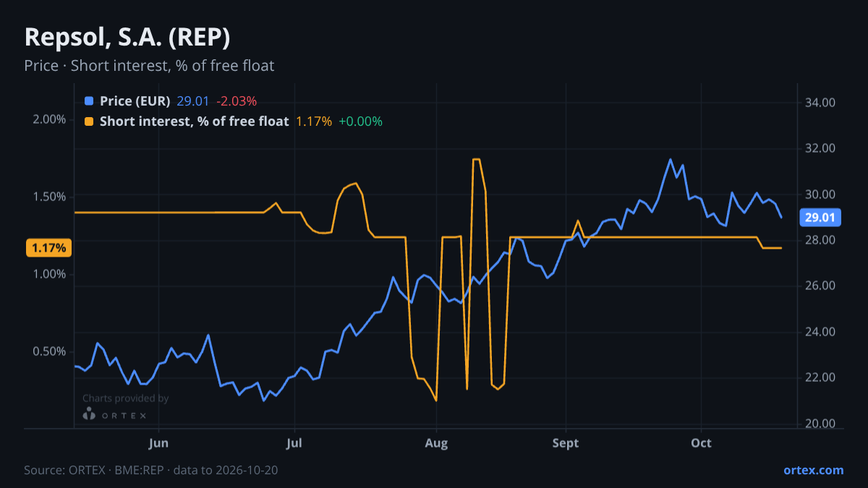This screenshot has width=868, height=488.
Task: Click the 2.00% left axis label
Action: (x=49, y=119)
